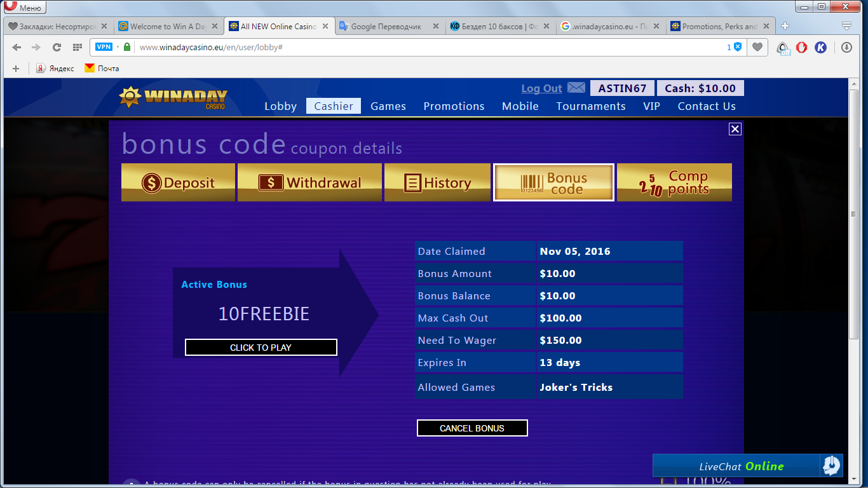Image resolution: width=868 pixels, height=488 pixels.
Task: Switch to Закладки tab
Action: pos(58,27)
